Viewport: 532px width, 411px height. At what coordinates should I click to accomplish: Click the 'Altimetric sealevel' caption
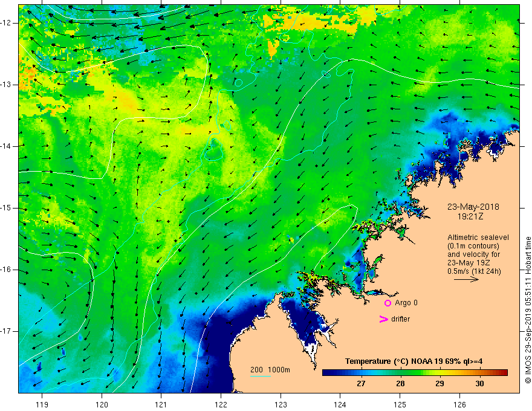click(478, 238)
